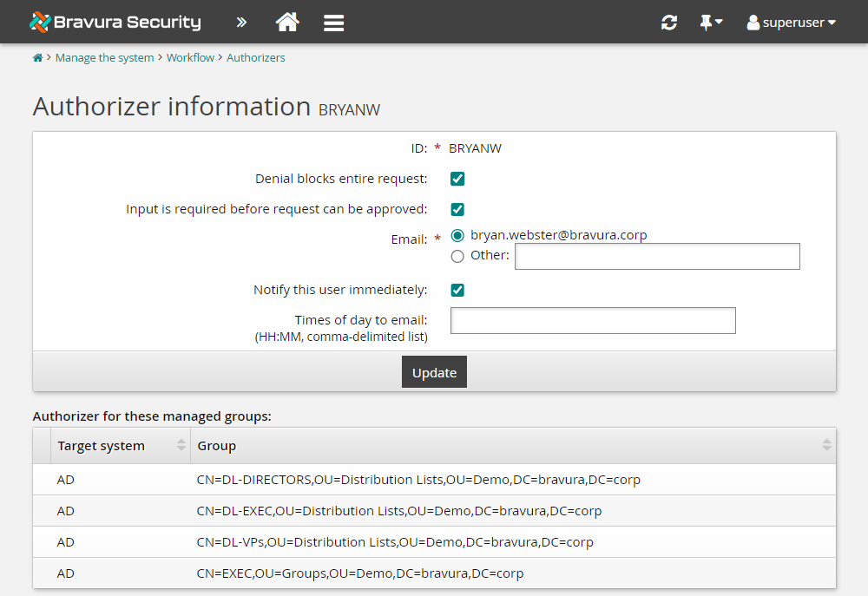This screenshot has width=868, height=596.
Task: Select the 'Other' email radio button
Action: coord(457,256)
